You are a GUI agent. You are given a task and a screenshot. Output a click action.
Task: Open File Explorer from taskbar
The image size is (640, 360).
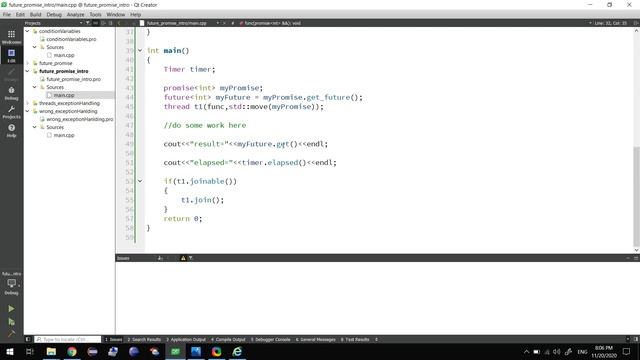51,351
